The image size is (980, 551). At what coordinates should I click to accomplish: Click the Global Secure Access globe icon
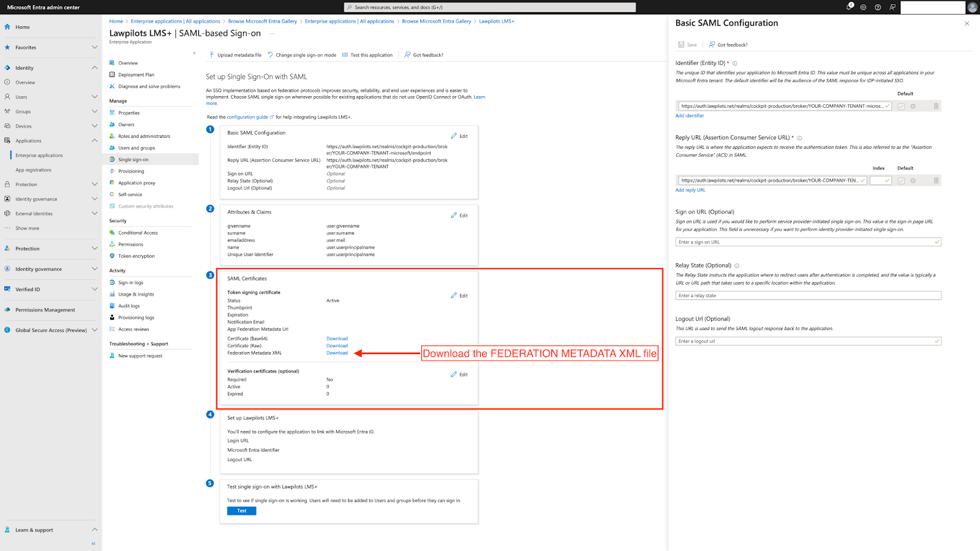(7, 330)
